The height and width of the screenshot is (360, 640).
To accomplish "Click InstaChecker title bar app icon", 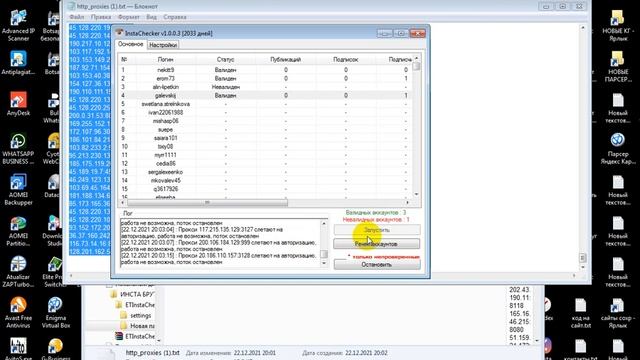I will pyautogui.click(x=119, y=33).
